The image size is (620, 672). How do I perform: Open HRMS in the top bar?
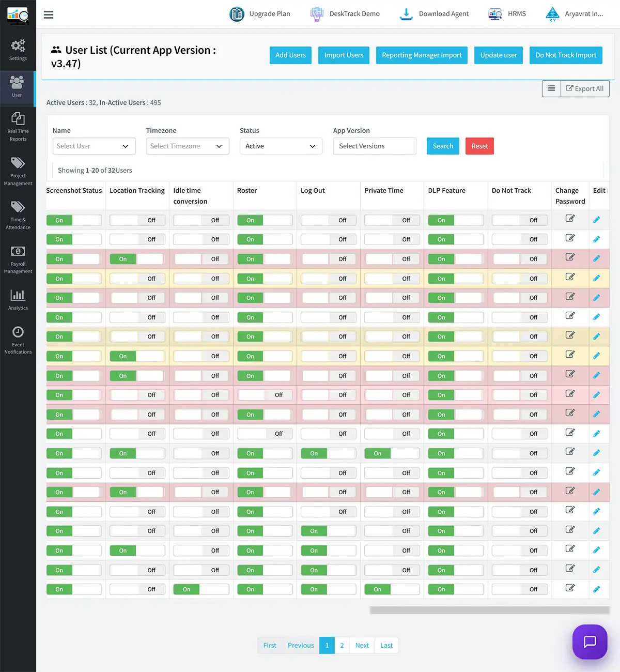(507, 14)
